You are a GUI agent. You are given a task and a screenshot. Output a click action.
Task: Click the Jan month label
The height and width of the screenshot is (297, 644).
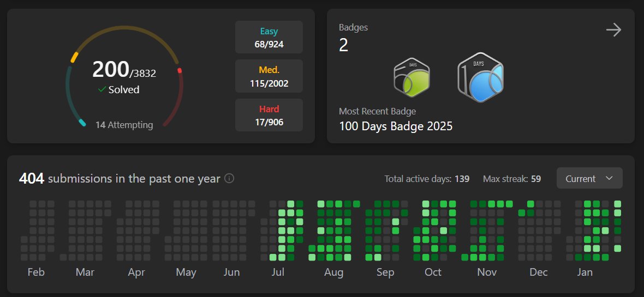click(585, 272)
